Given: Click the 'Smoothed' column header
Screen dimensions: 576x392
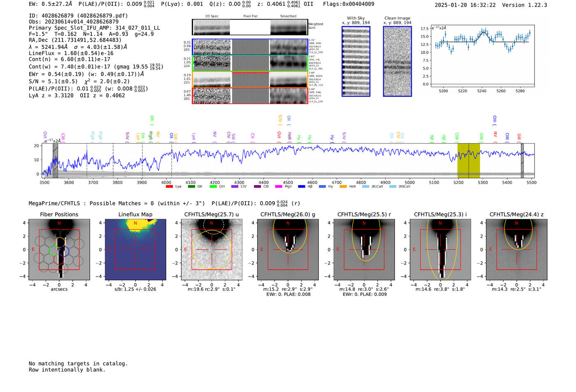Looking at the screenshot, I should click(x=288, y=16).
